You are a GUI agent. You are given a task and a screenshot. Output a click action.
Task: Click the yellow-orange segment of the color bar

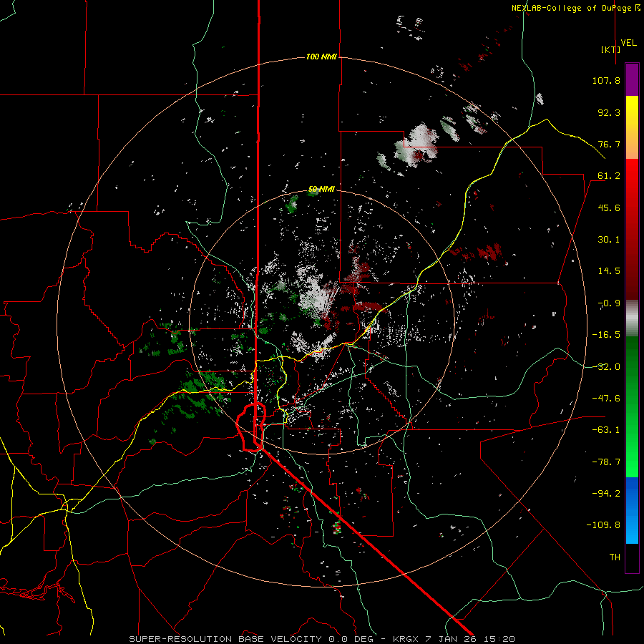click(x=632, y=127)
